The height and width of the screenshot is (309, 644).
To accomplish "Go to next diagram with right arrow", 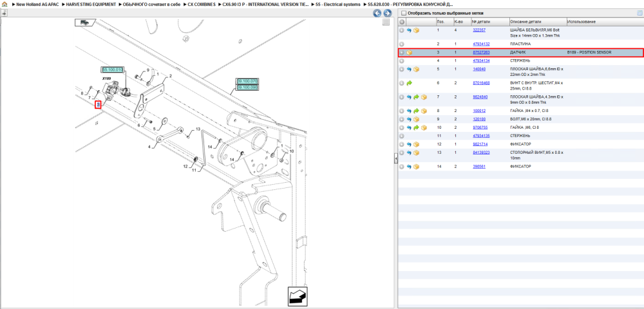I will coord(387,13).
